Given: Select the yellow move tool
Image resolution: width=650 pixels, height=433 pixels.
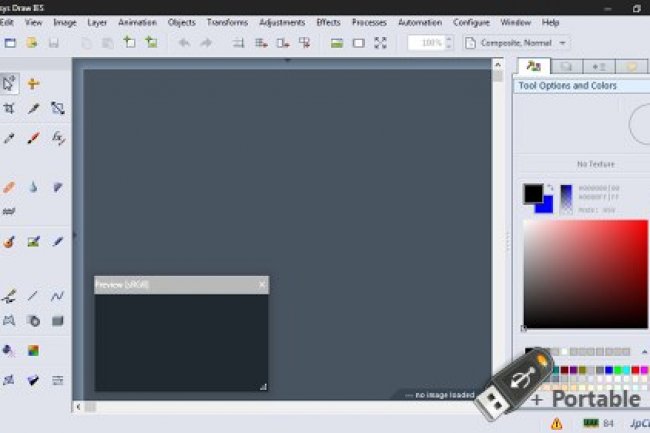Looking at the screenshot, I should [33, 83].
